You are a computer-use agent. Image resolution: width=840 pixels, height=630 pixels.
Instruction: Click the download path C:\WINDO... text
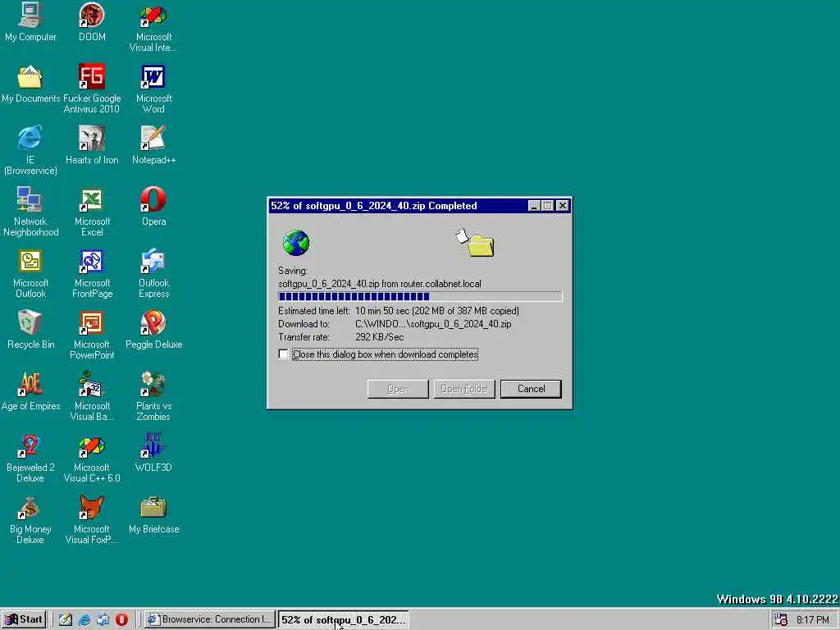coord(433,324)
